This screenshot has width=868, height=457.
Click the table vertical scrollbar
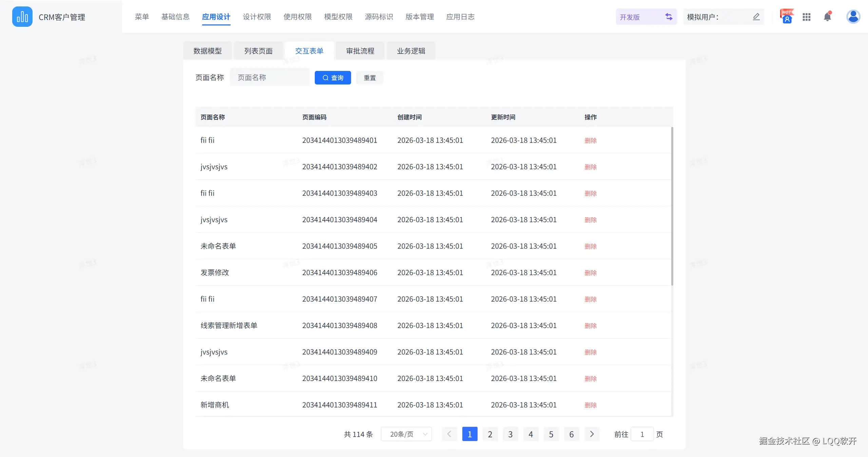pos(672,206)
